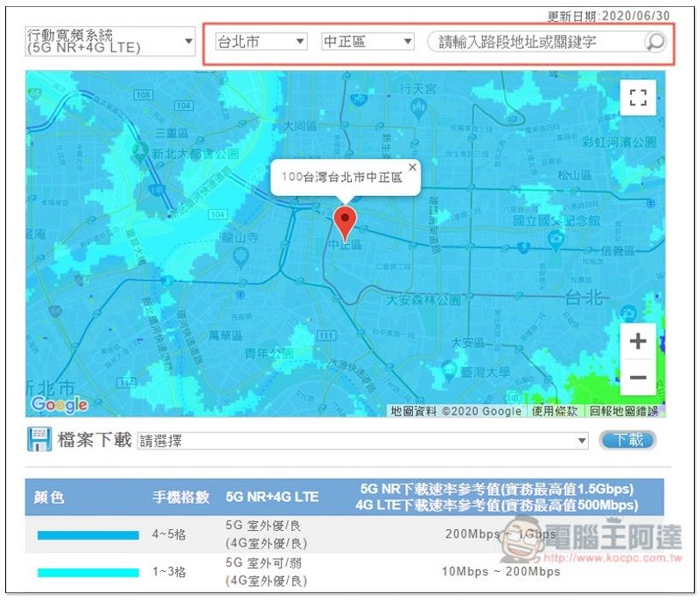The height and width of the screenshot is (600, 700).
Task: Click the cyan 1~3格 color bar
Action: 87,573
